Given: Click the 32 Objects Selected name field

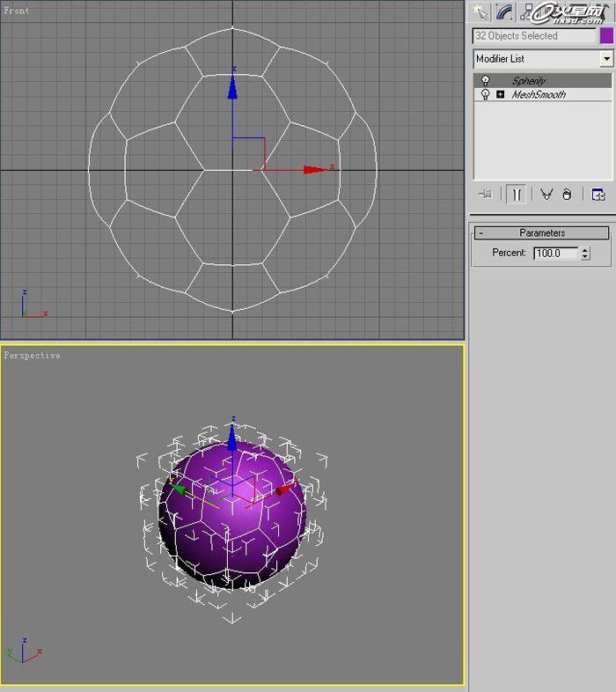Looking at the screenshot, I should pyautogui.click(x=534, y=36).
